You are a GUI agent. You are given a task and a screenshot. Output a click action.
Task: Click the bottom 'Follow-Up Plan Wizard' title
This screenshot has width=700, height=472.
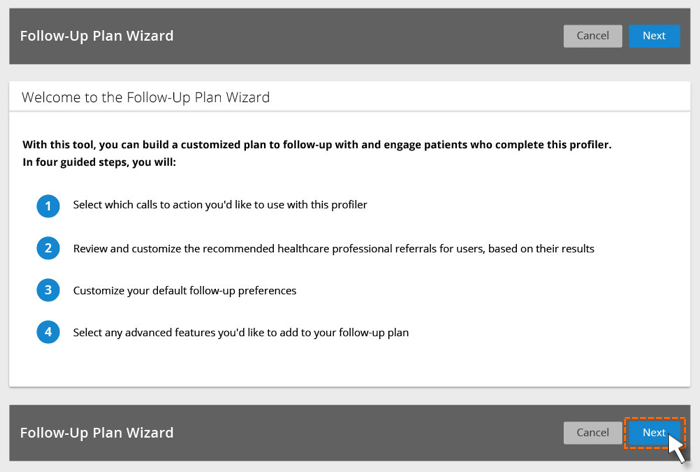pos(96,432)
